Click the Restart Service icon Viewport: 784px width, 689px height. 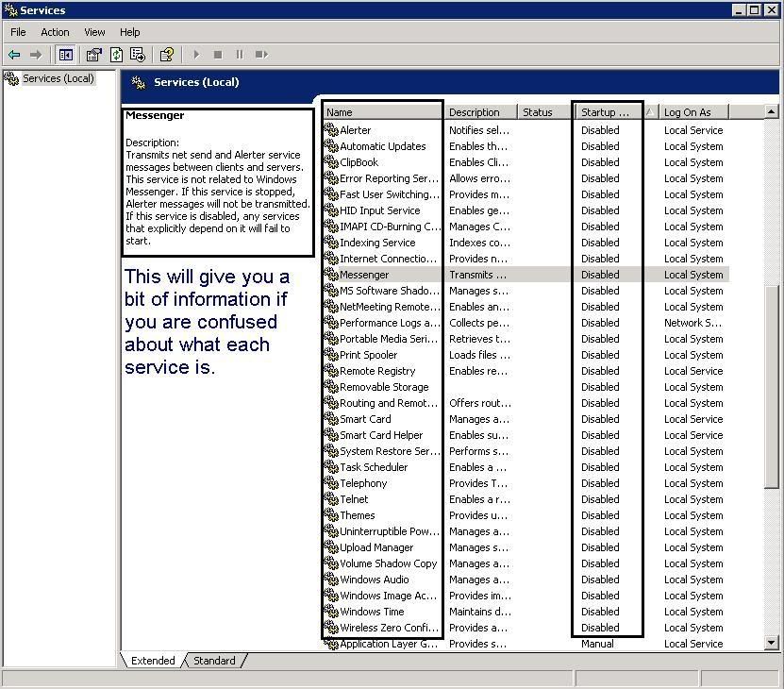[x=261, y=55]
